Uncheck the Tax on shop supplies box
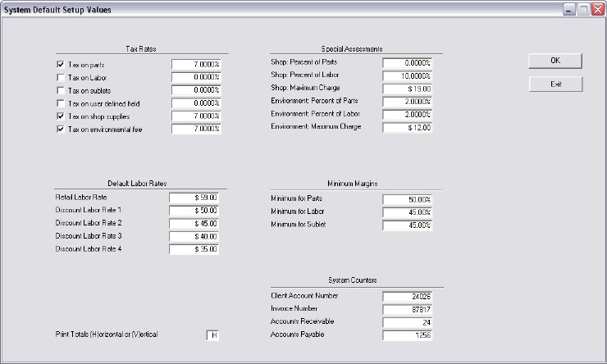 [x=61, y=116]
